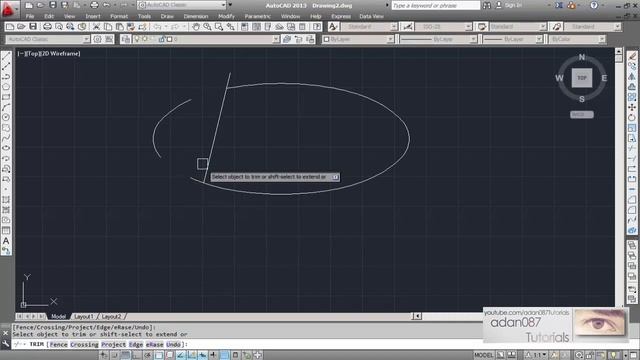The height and width of the screenshot is (360, 640).
Task: Switch to the Layout1 tab
Action: 84,316
